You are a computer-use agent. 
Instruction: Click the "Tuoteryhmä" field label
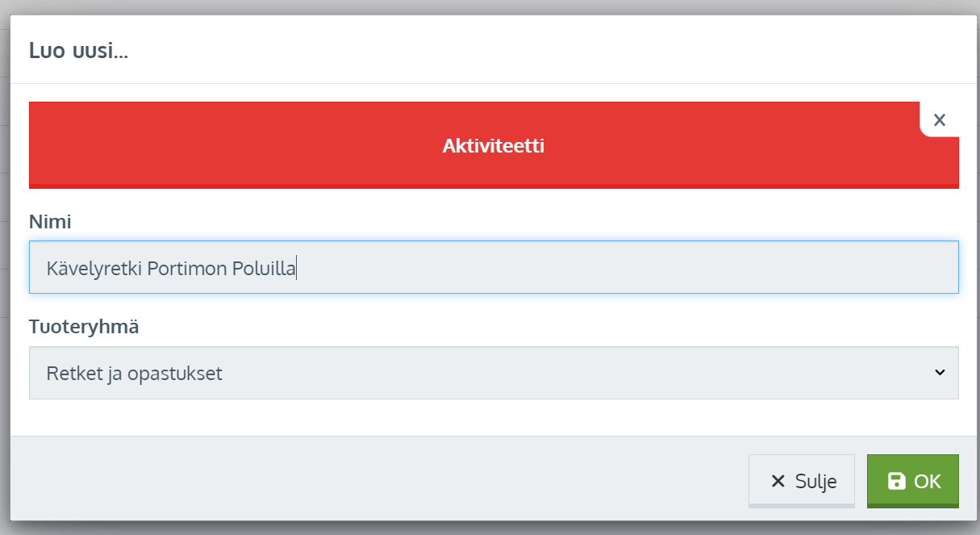(x=84, y=327)
